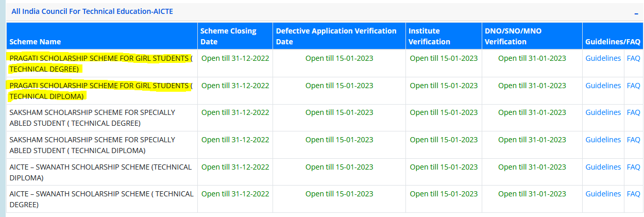Click closing date of Swanath Technical Diploma row

coord(235,167)
